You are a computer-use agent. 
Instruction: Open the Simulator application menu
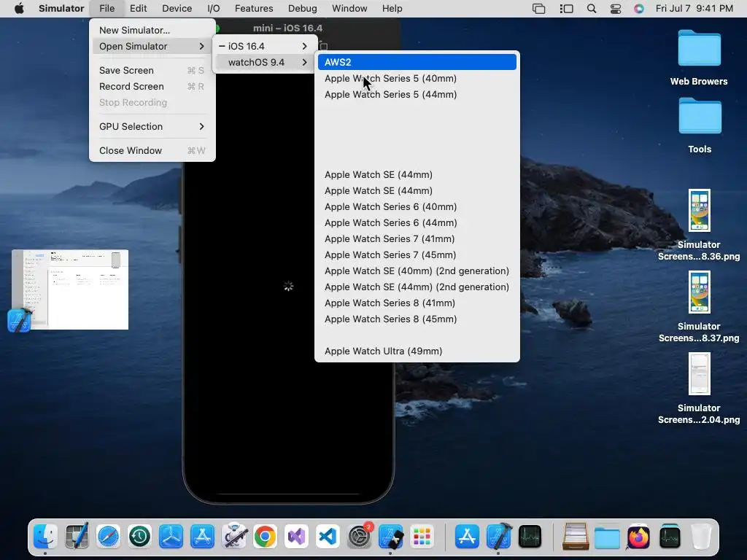click(x=61, y=9)
